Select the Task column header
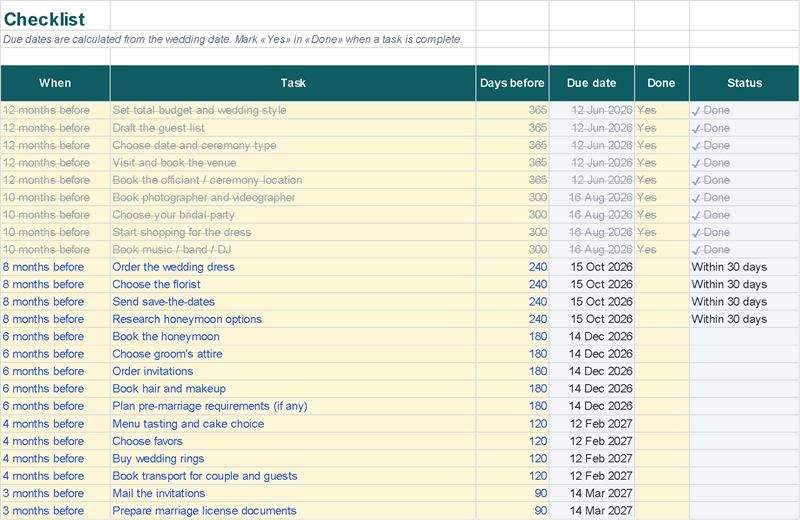800x520 pixels. pos(293,83)
